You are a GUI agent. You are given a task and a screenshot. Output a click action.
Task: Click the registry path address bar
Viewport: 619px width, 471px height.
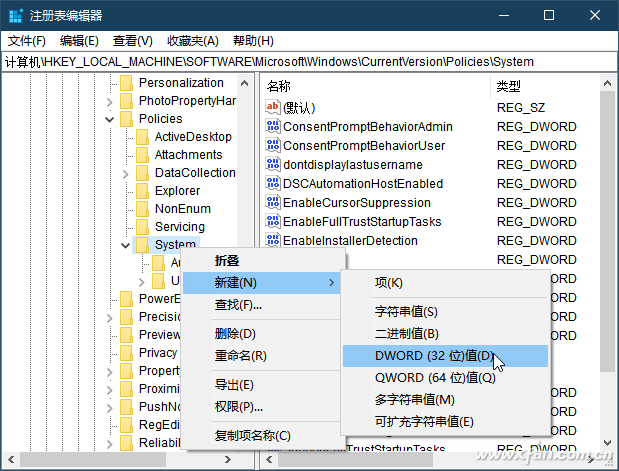click(x=309, y=62)
